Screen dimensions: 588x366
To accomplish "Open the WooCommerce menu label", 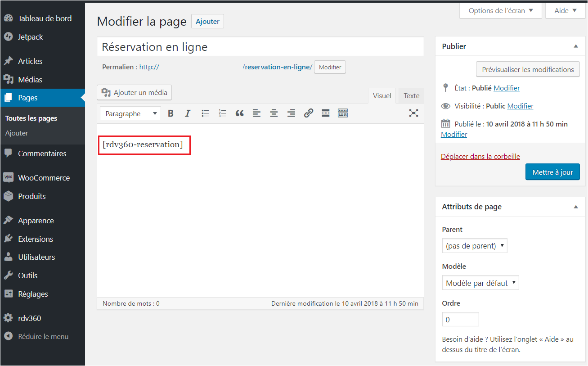I will 44,178.
